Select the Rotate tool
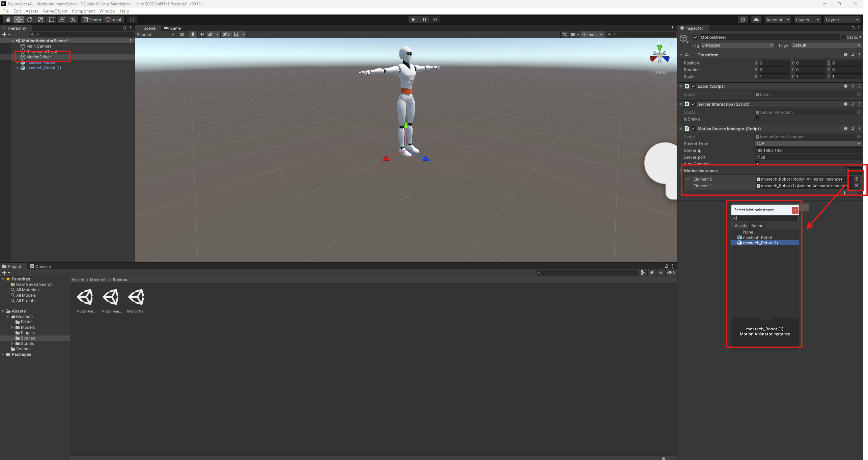This screenshot has height=460, width=868. tap(30, 20)
